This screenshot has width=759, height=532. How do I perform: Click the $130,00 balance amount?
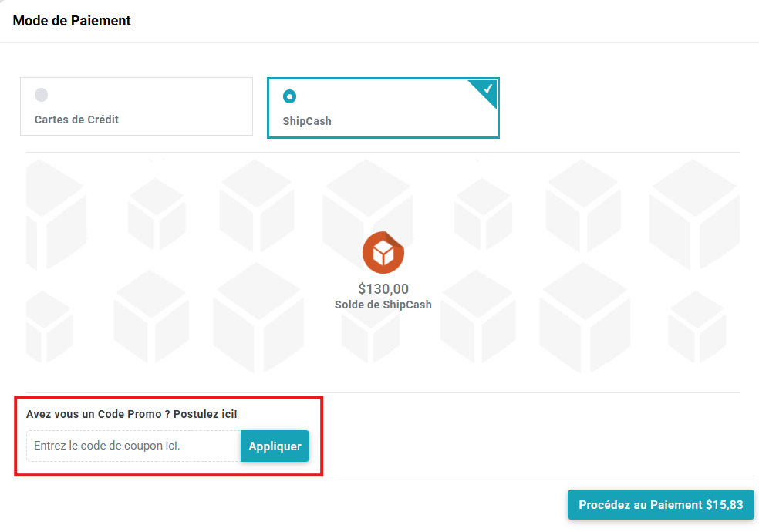[x=383, y=288]
